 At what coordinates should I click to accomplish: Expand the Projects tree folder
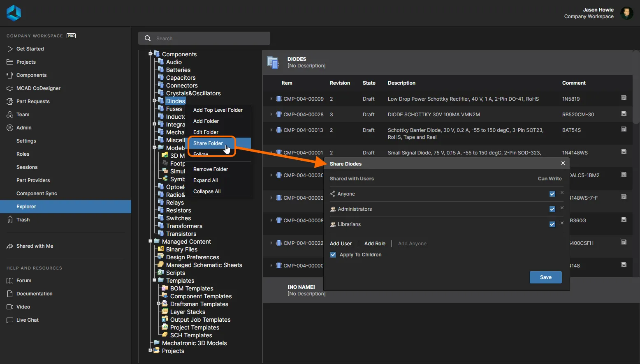click(x=151, y=350)
